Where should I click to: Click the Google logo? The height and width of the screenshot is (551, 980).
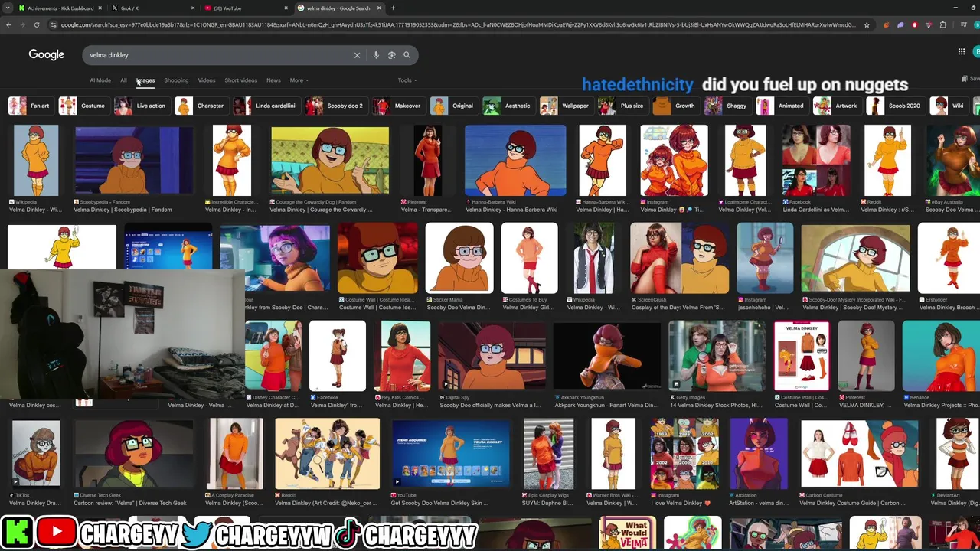47,54
